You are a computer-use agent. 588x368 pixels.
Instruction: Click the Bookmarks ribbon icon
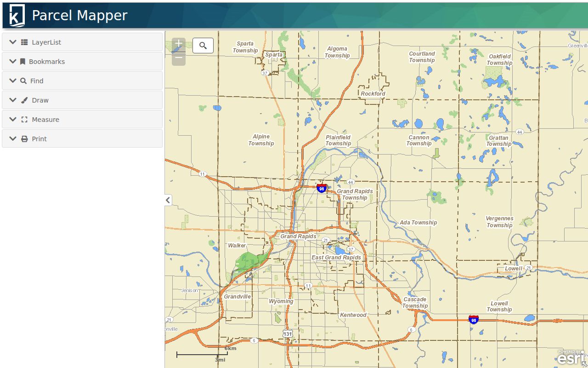pyautogui.click(x=23, y=62)
